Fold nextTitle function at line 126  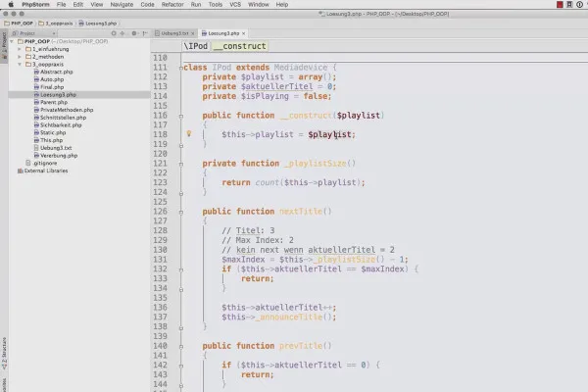pos(181,212)
